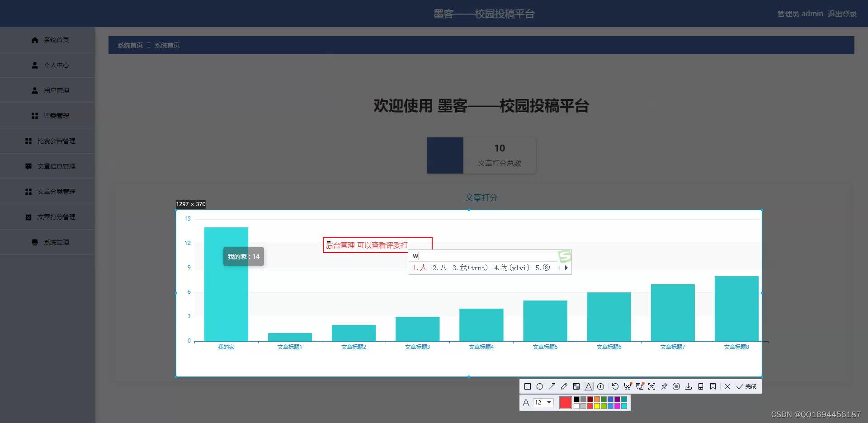The height and width of the screenshot is (423, 868).
Task: Click the chat icon beside 文章信息管理
Action: click(x=28, y=166)
